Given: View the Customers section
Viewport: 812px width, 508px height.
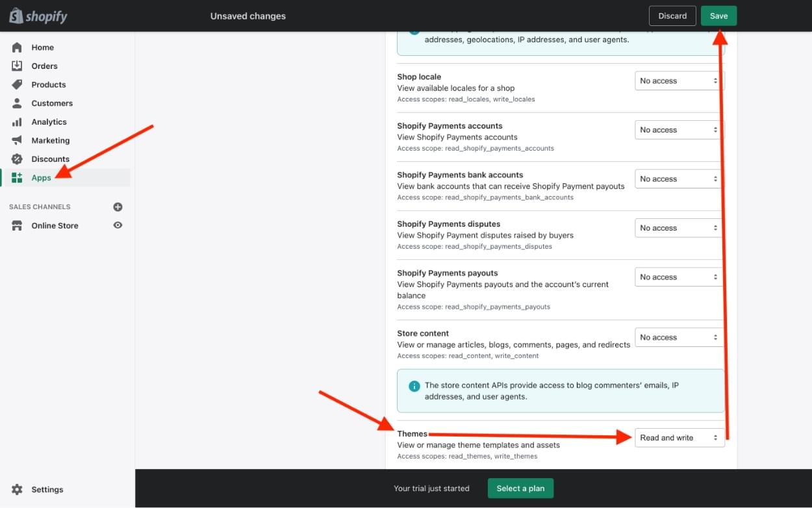Looking at the screenshot, I should click(51, 103).
